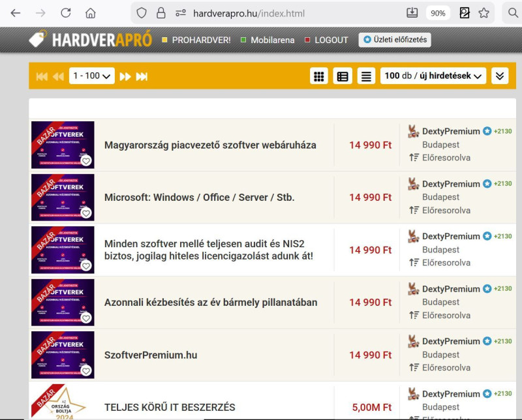Open the Magyarország piacvezető szoftver webáruháza ad
522x420 pixels.
(210, 145)
